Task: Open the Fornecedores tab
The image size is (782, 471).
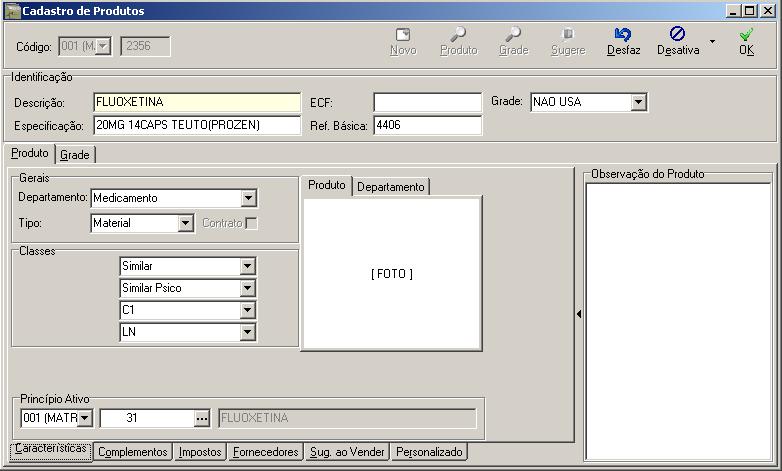Action: (x=265, y=452)
